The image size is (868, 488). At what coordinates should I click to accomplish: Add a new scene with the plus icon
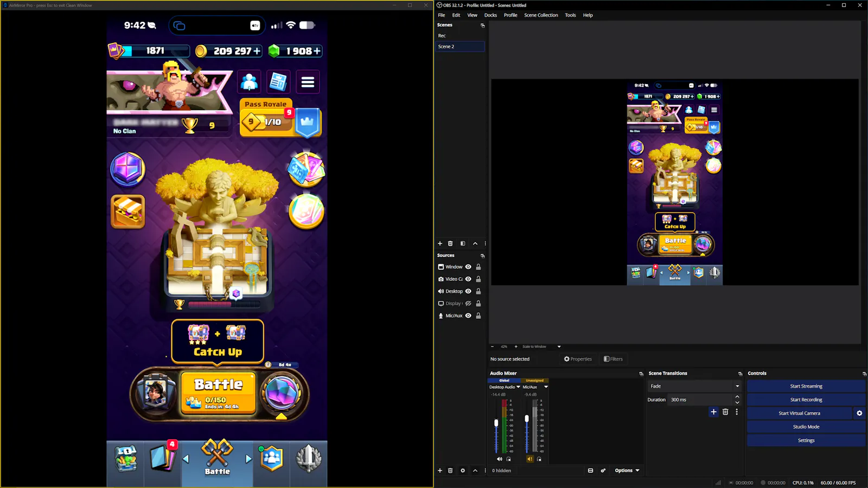click(x=440, y=243)
